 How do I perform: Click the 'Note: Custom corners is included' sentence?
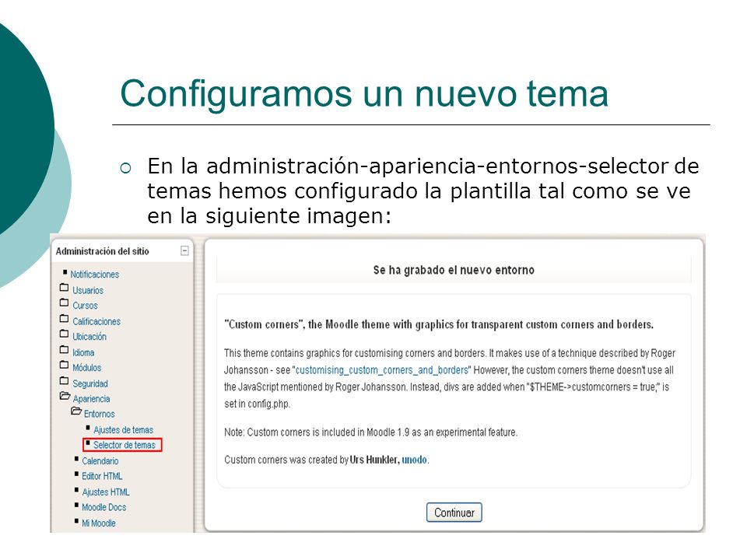(x=370, y=432)
